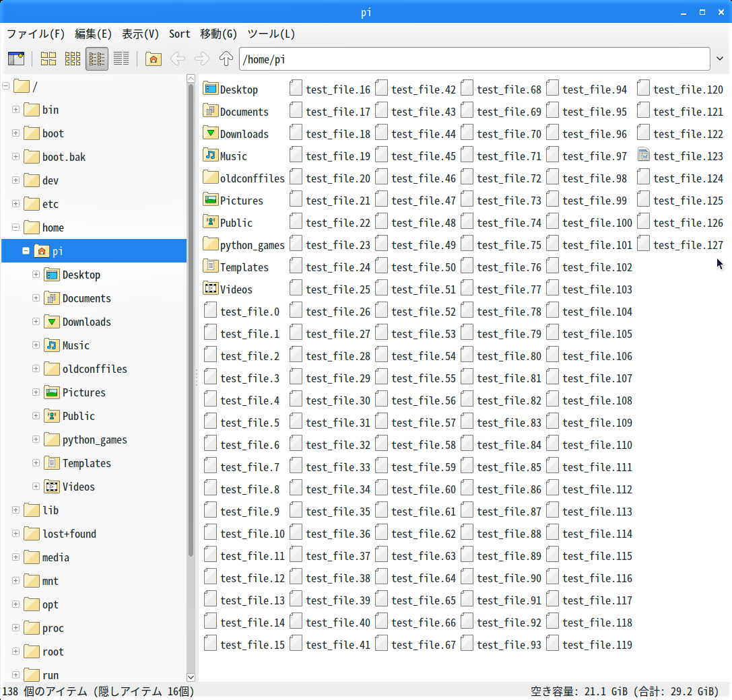Select oldconffiles folder in file pane
Viewport: 732px width, 700px height.
(244, 178)
